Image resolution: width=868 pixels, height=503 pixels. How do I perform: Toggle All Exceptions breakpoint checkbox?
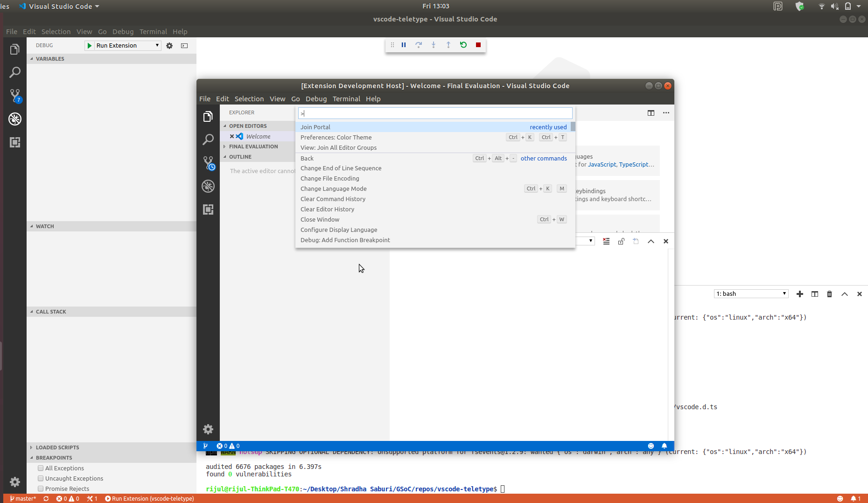click(x=41, y=468)
